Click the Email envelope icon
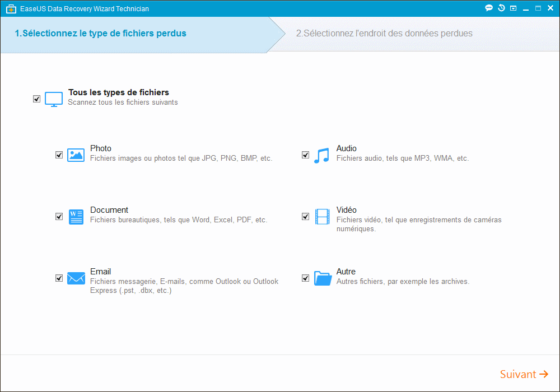The height and width of the screenshot is (392, 560). [76, 278]
